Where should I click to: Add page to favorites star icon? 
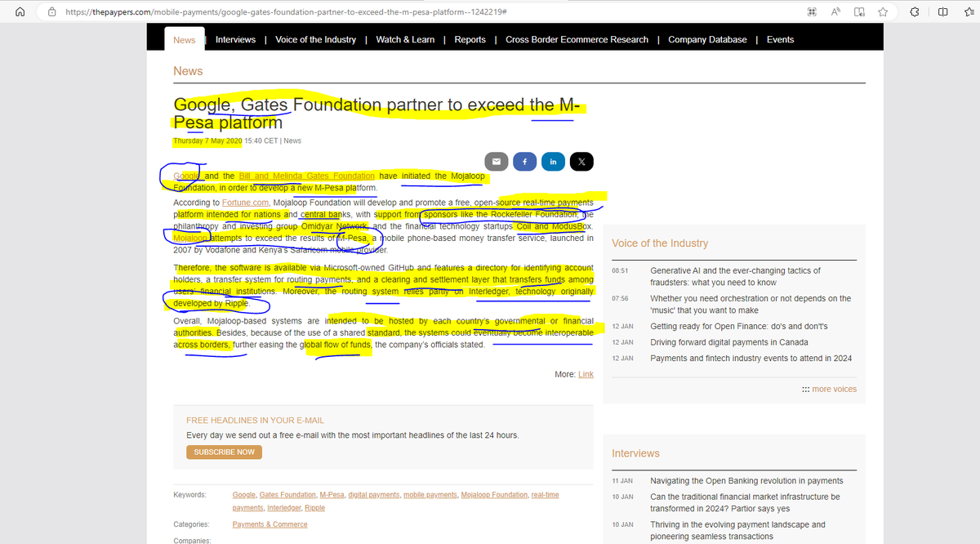(883, 12)
